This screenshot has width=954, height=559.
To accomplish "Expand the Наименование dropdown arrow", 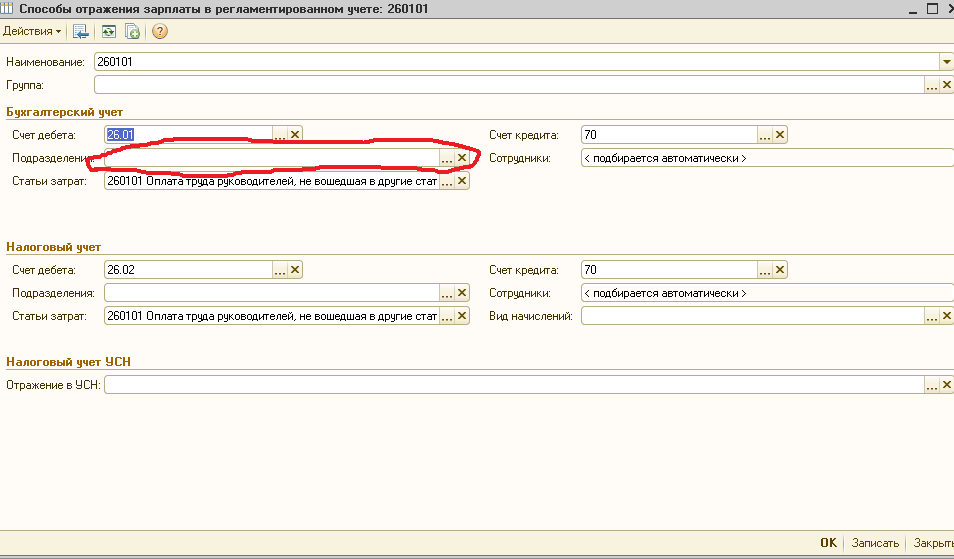I will 946,61.
